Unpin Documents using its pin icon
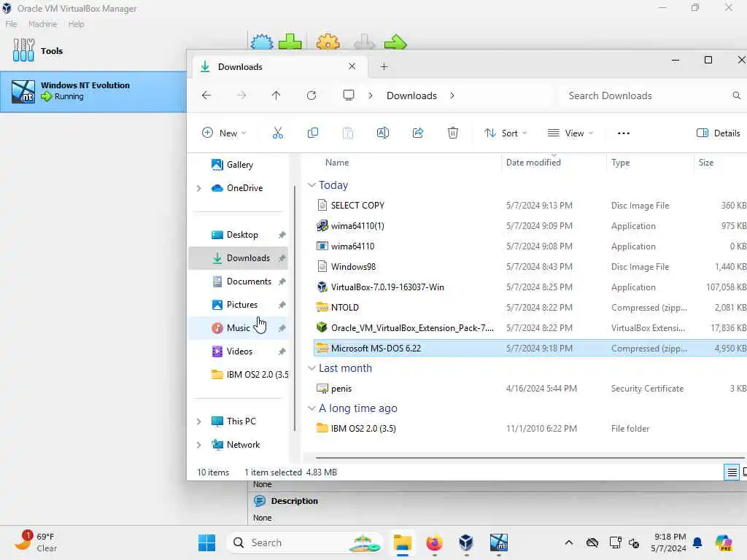The image size is (747, 560). point(282,281)
